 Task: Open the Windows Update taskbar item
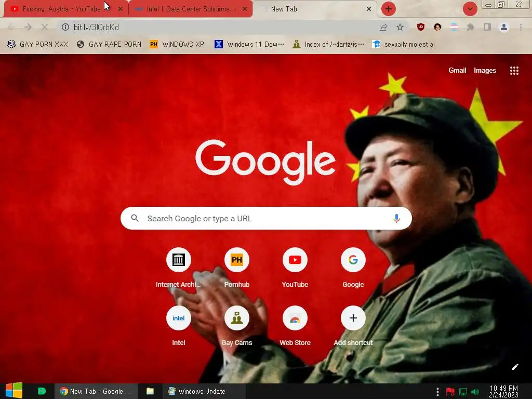[204, 391]
